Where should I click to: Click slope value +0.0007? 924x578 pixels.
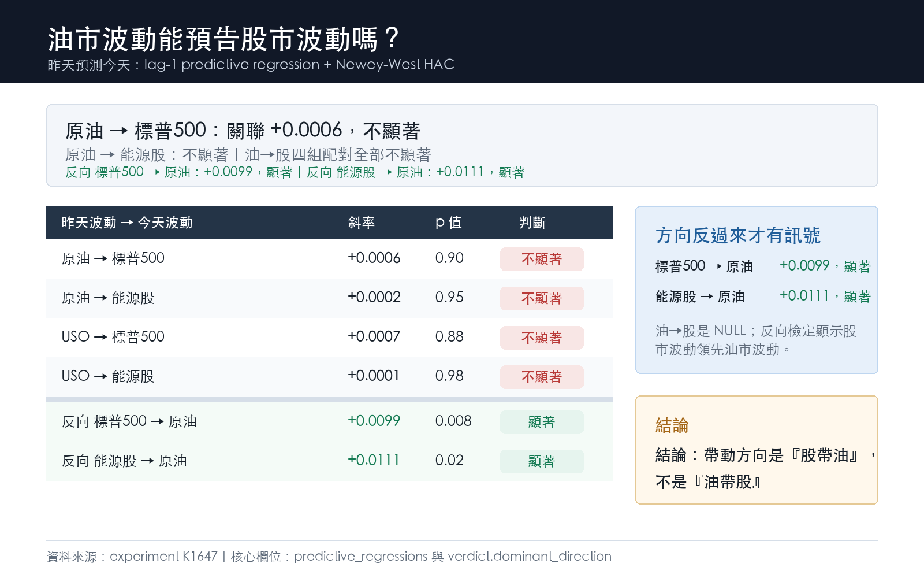[374, 336]
